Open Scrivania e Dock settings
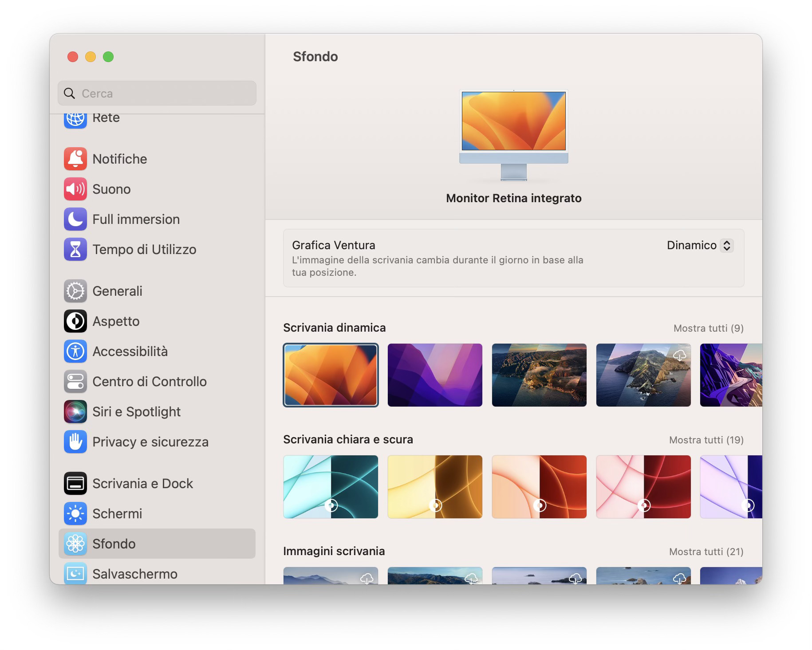 [157, 483]
